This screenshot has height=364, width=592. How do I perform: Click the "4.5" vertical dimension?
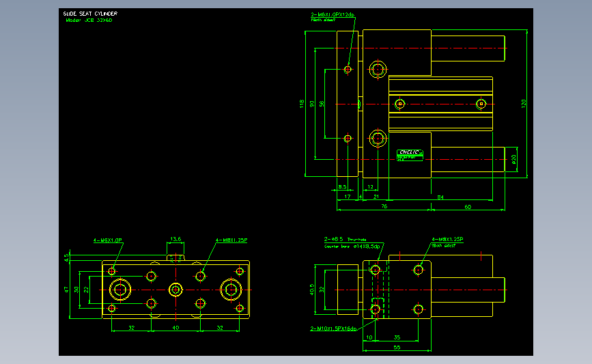[66, 257]
